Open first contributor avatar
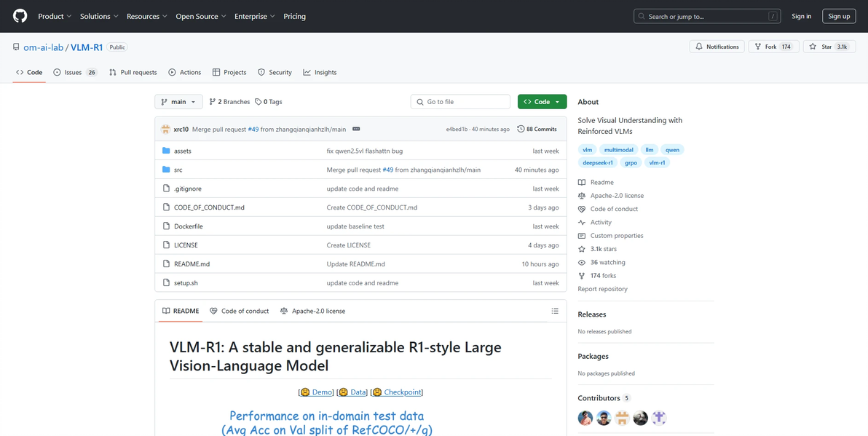This screenshot has width=868, height=436. [x=585, y=418]
